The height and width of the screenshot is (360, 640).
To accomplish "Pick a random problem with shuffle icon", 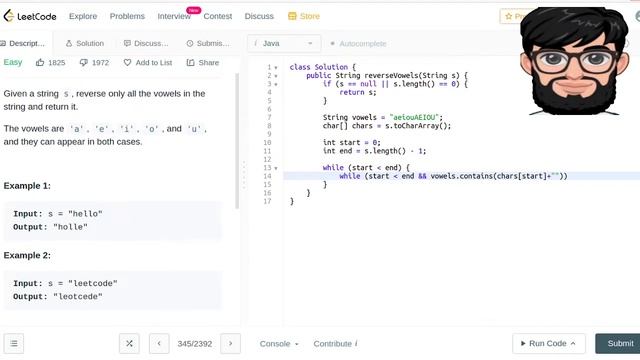I will pyautogui.click(x=129, y=344).
